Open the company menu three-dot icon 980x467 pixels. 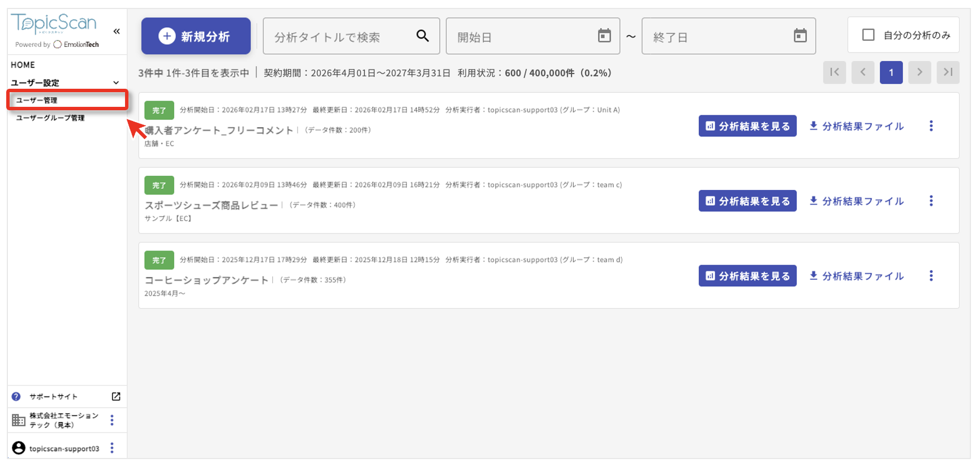pyautogui.click(x=112, y=420)
